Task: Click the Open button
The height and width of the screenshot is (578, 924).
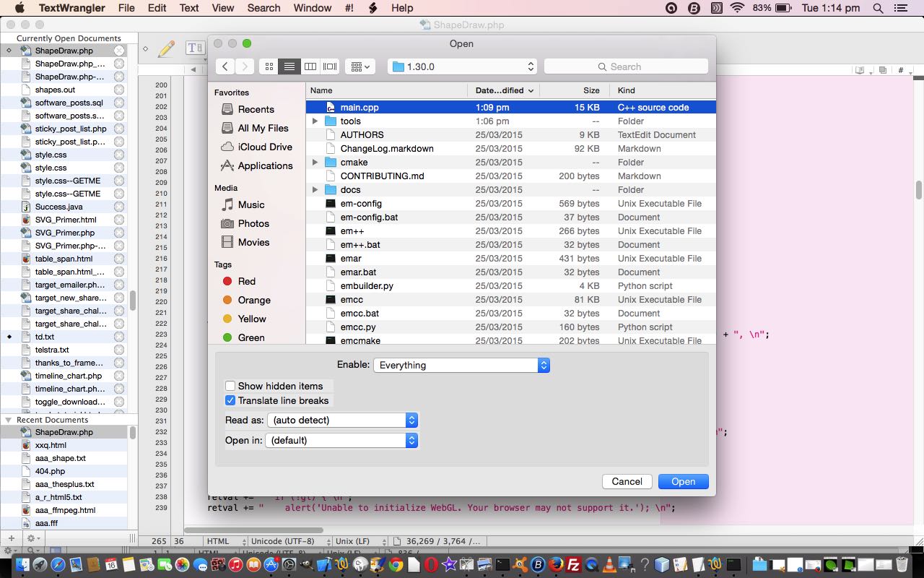Action: click(683, 481)
